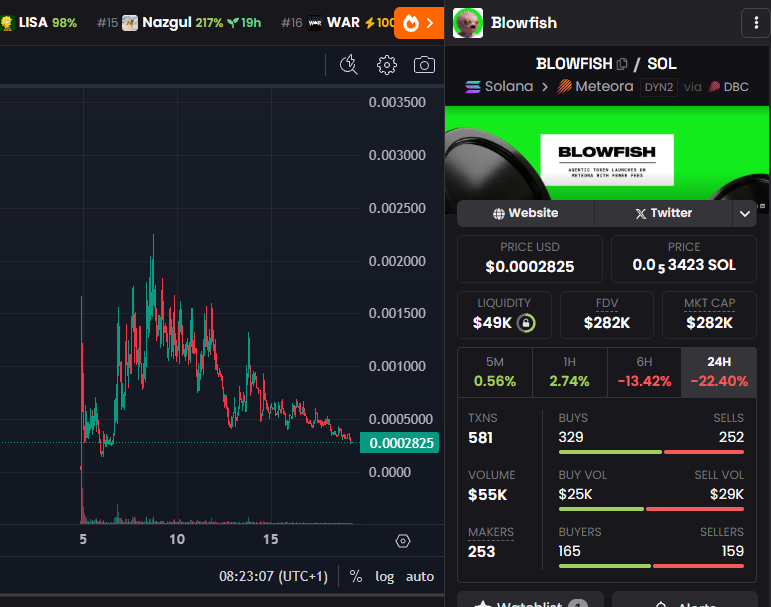This screenshot has height=607, width=771.
Task: Click the chart timezone clock 08:23:07 (UTC+1)
Action: pyautogui.click(x=273, y=576)
